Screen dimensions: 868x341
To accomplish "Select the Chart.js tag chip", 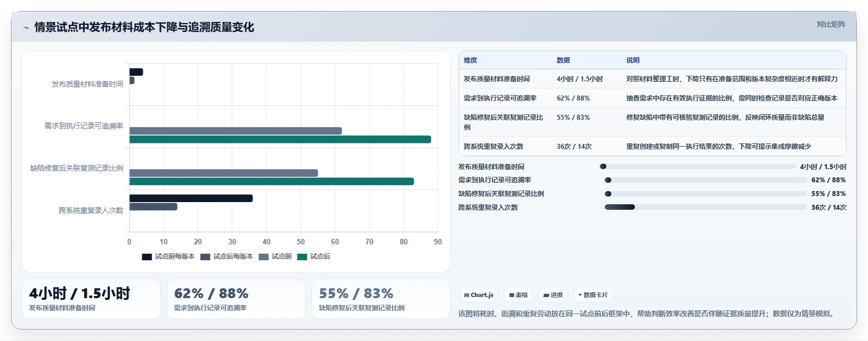I will point(479,295).
